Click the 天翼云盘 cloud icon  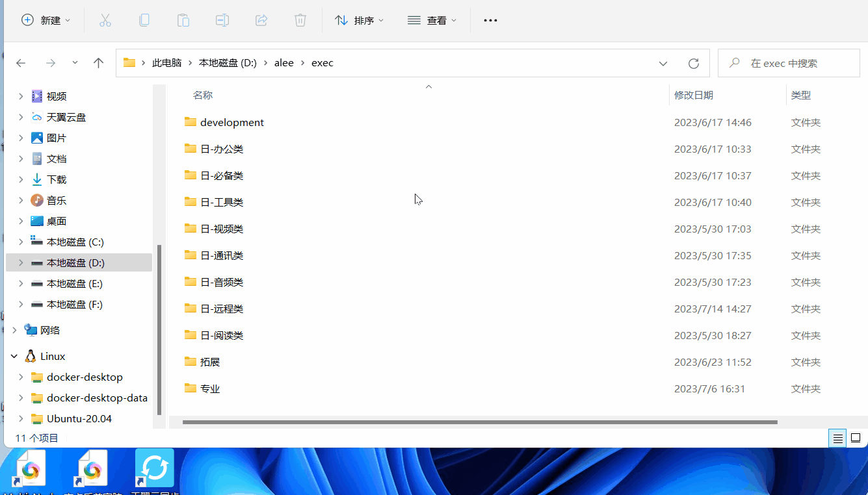tap(37, 117)
